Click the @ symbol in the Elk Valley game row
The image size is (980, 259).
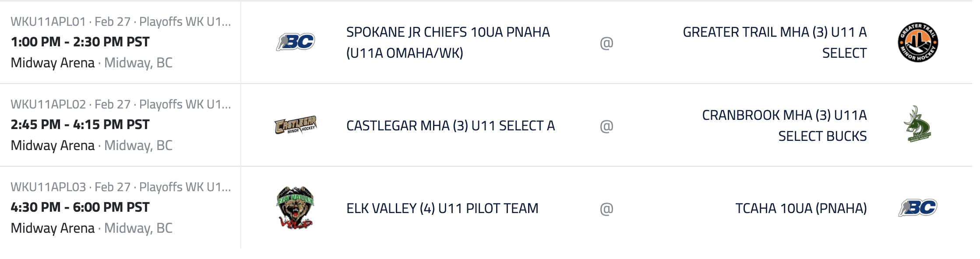point(606,209)
